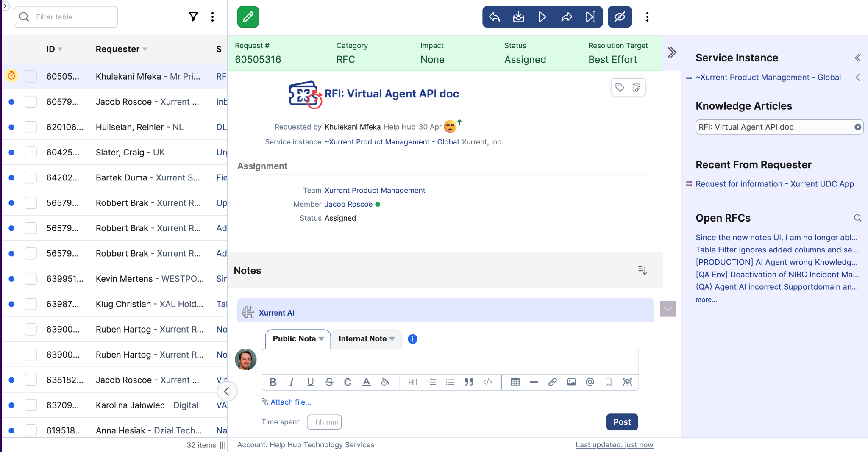Insert @ mention in note editor
This screenshot has height=452, width=868.
pyautogui.click(x=590, y=382)
